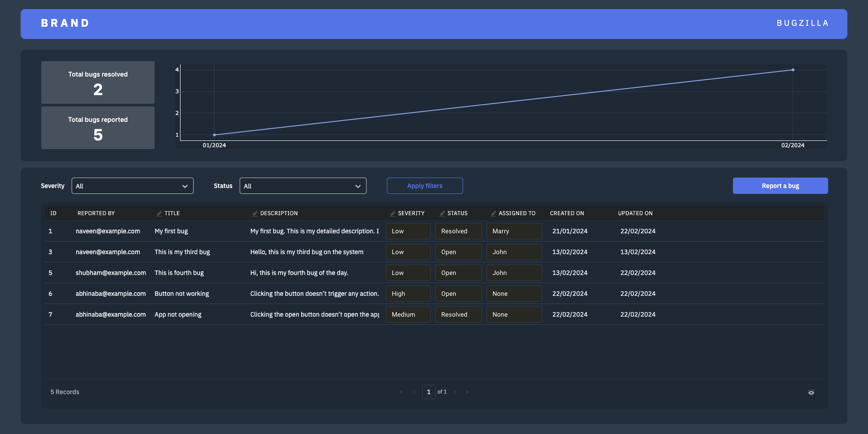Click the edit icon on SEVERITY header

click(x=393, y=213)
